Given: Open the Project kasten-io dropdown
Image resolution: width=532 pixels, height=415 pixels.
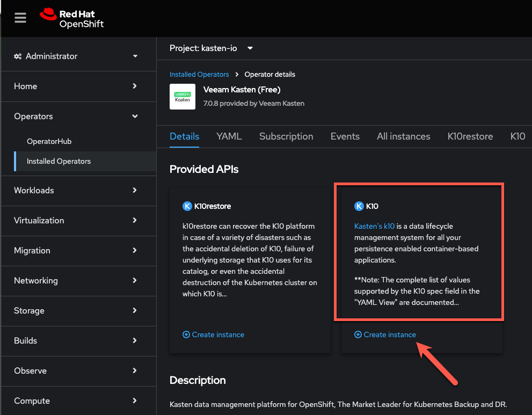Looking at the screenshot, I should pyautogui.click(x=211, y=48).
